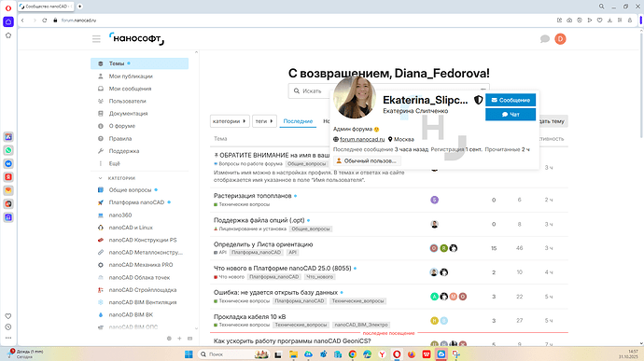Viewport: 644px width, 361px height.
Task: Open nanoCAD Механика PRO category
Action: point(140,265)
